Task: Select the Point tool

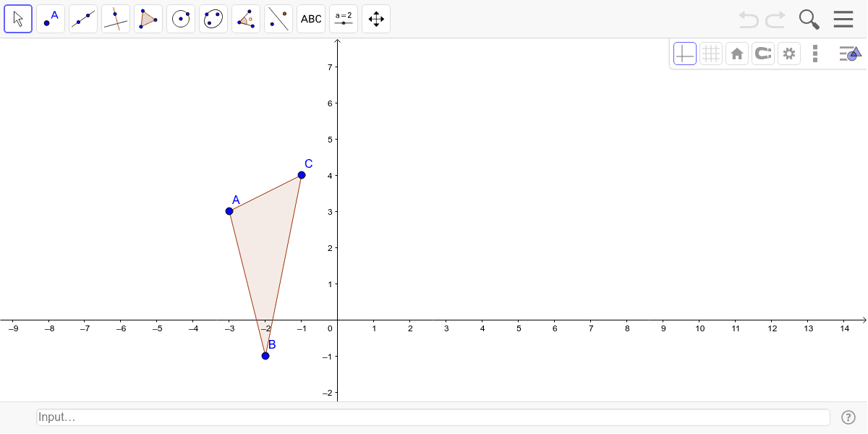Action: 51,19
